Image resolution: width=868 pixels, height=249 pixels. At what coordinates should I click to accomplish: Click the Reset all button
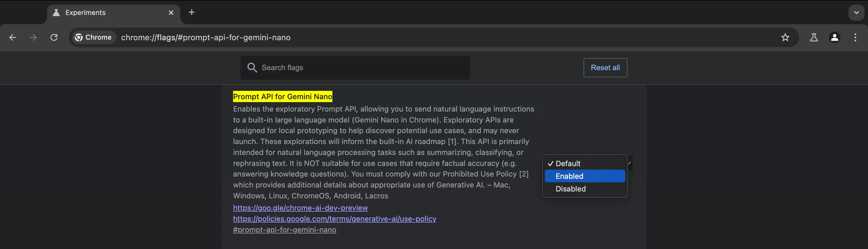click(605, 68)
